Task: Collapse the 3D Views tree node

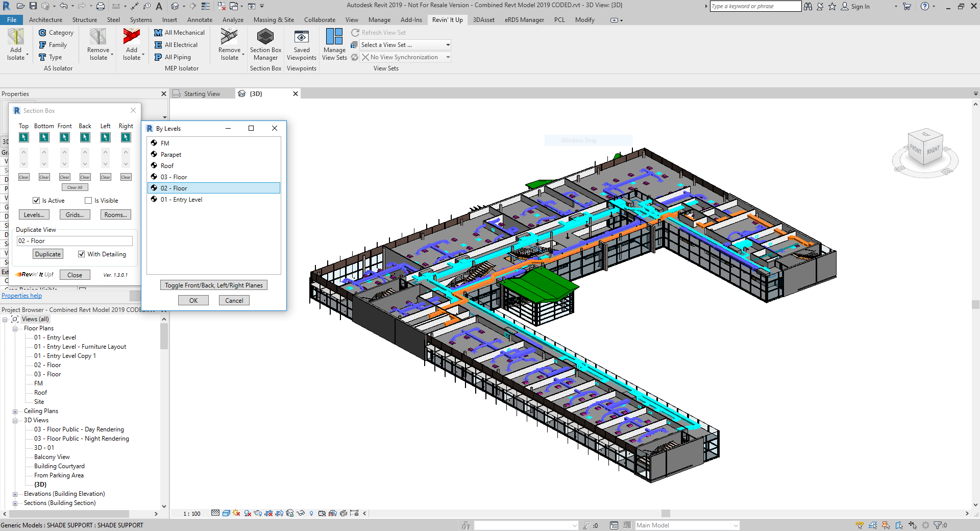Action: click(x=15, y=421)
